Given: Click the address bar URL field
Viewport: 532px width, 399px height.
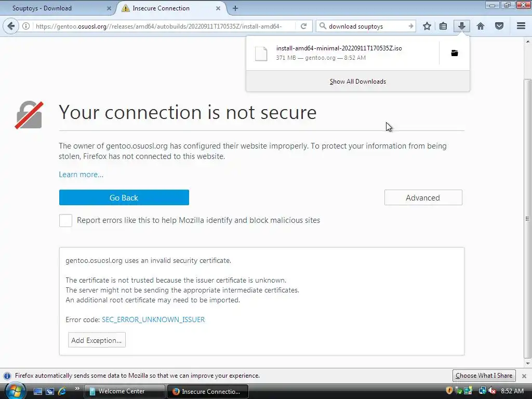Looking at the screenshot, I should pyautogui.click(x=163, y=26).
